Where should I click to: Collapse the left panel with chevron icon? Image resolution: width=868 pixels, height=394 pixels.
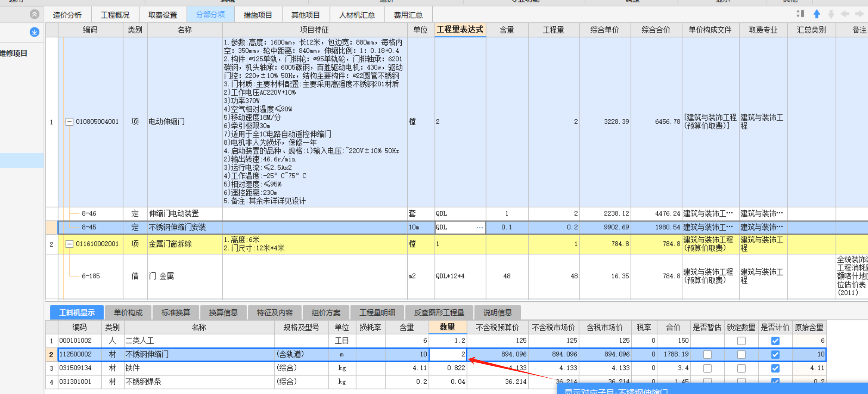35,14
